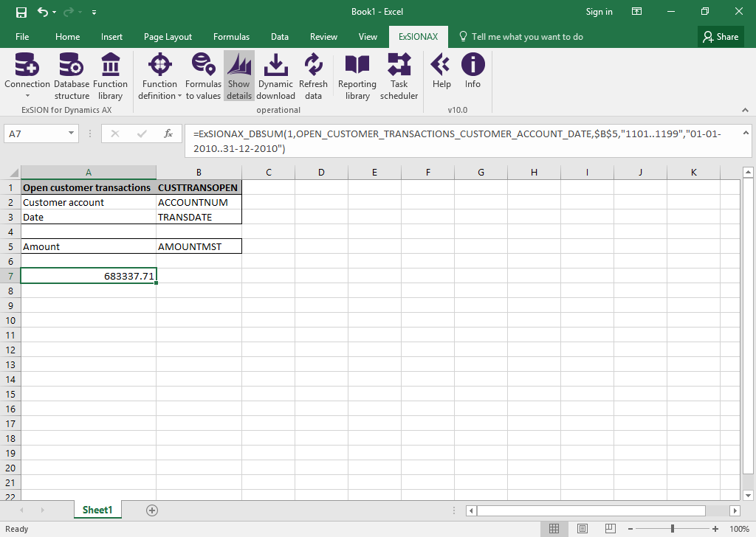This screenshot has width=756, height=537.
Task: Select cell CUSTTRANSOPEN
Action: [199, 187]
